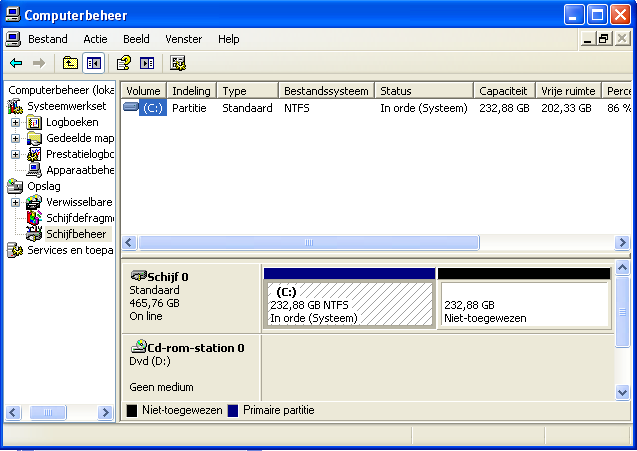Go up one level in console tree
This screenshot has height=451, width=637.
(70, 63)
